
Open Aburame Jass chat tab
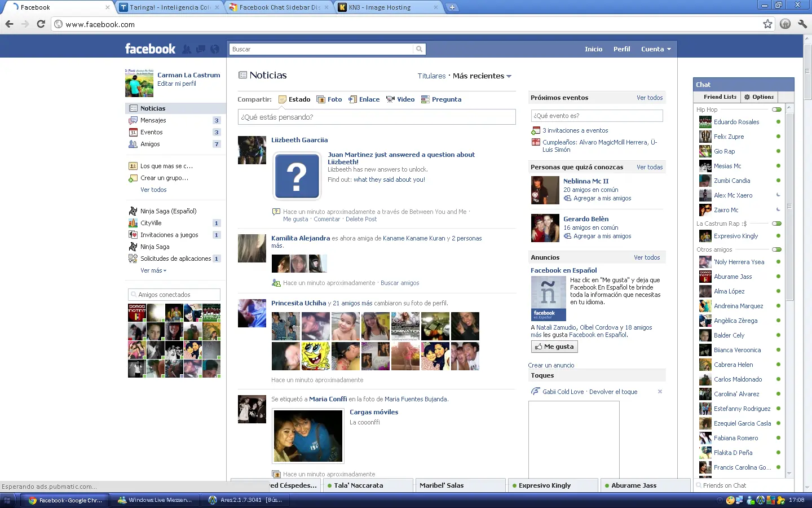[646, 485]
